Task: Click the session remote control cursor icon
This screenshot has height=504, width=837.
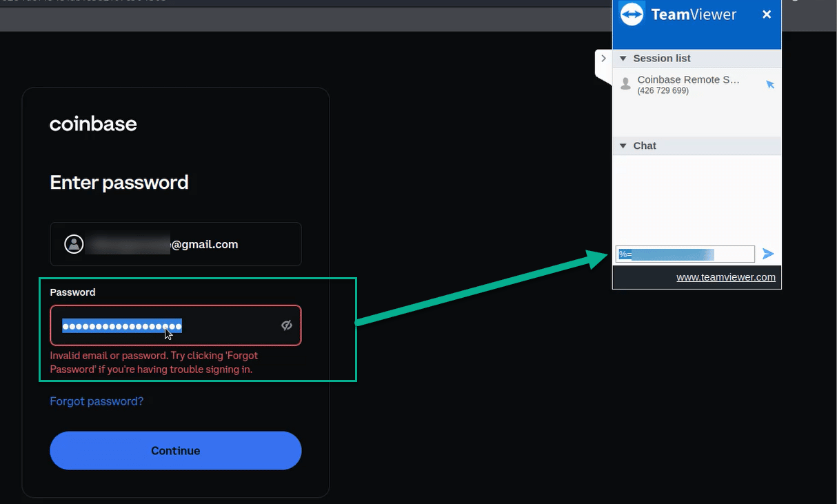Action: 770,85
